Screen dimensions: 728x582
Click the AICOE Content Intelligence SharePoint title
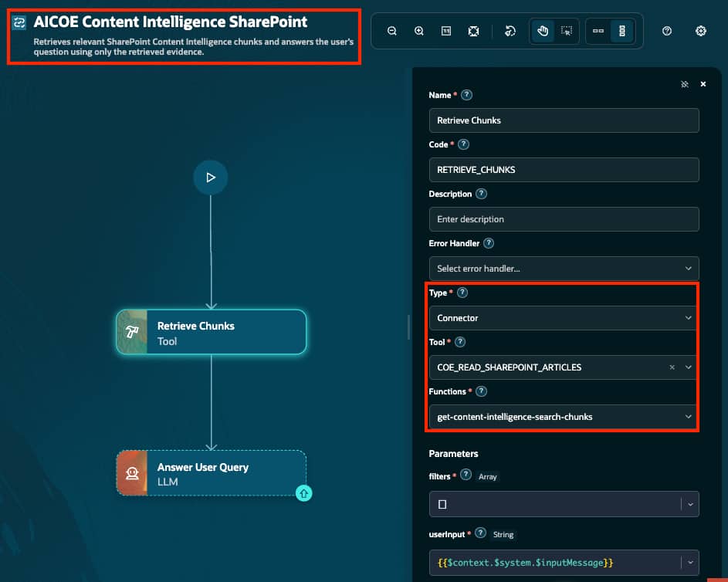(x=171, y=22)
